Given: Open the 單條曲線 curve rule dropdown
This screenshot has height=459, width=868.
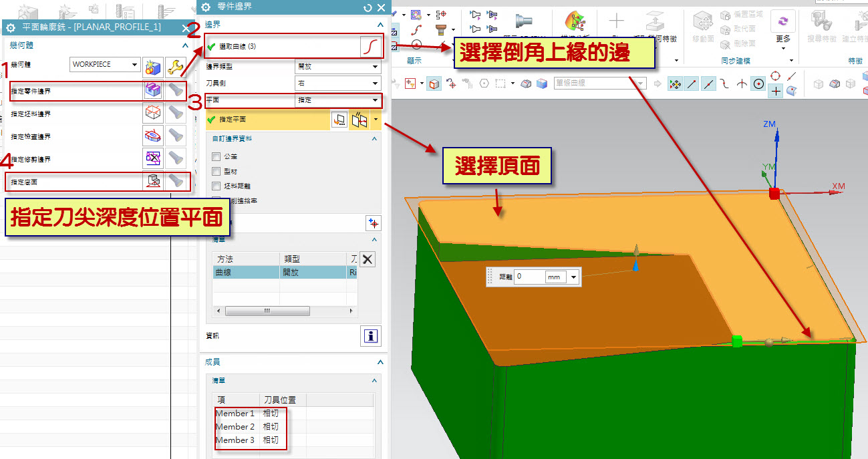Looking at the screenshot, I should click(600, 84).
